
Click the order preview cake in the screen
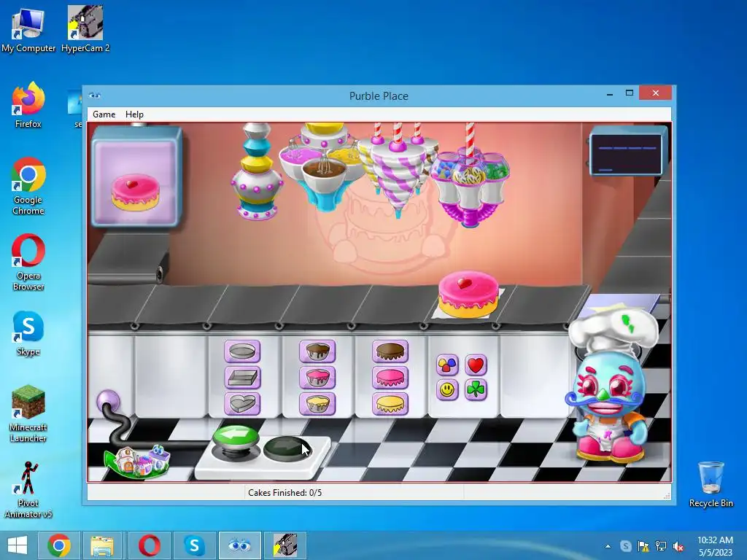pos(136,192)
